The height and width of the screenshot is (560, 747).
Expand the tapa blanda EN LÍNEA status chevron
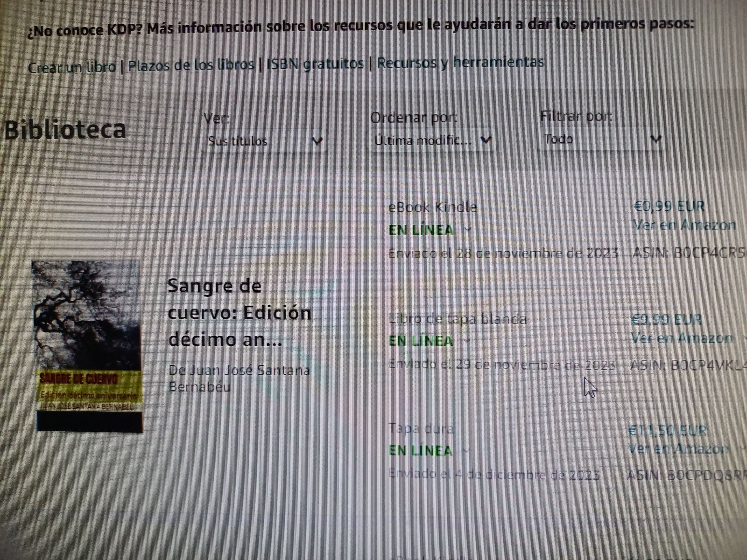point(466,341)
